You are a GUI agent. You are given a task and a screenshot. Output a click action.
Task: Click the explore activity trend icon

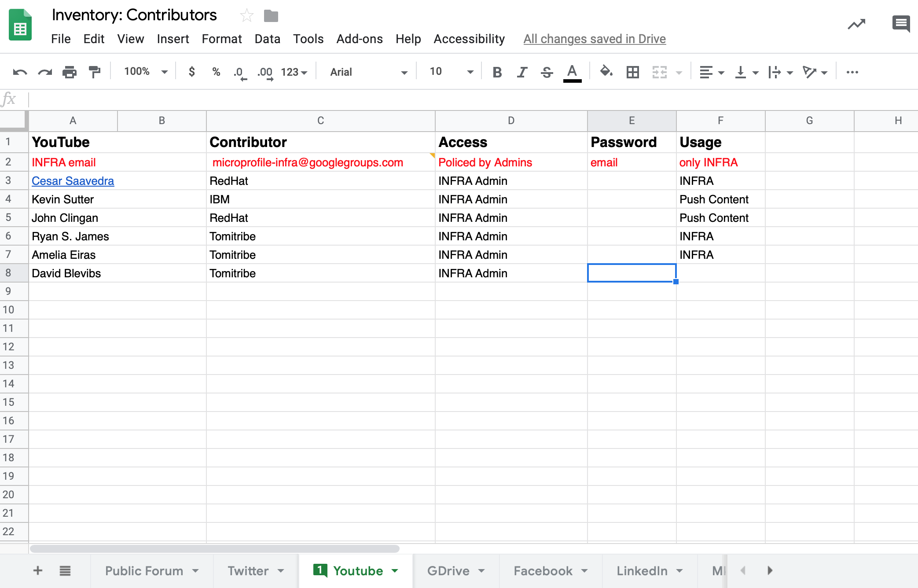tap(856, 24)
